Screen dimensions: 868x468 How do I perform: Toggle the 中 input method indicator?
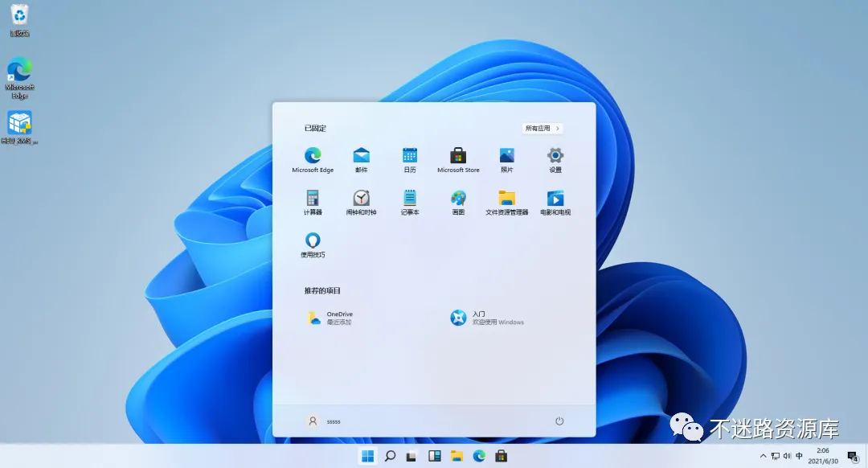(x=800, y=457)
